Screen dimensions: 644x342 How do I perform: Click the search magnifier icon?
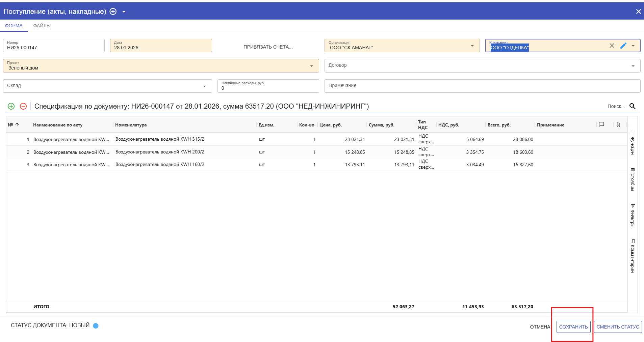click(x=633, y=106)
